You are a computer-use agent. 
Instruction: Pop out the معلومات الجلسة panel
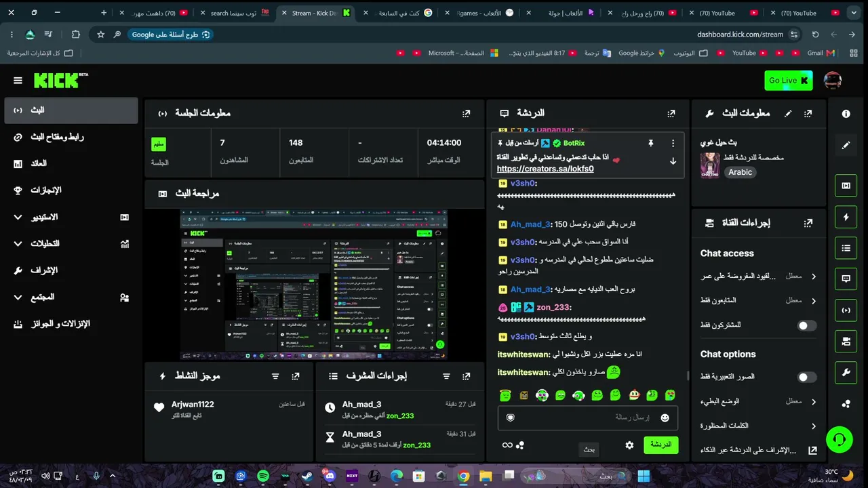[x=466, y=113]
